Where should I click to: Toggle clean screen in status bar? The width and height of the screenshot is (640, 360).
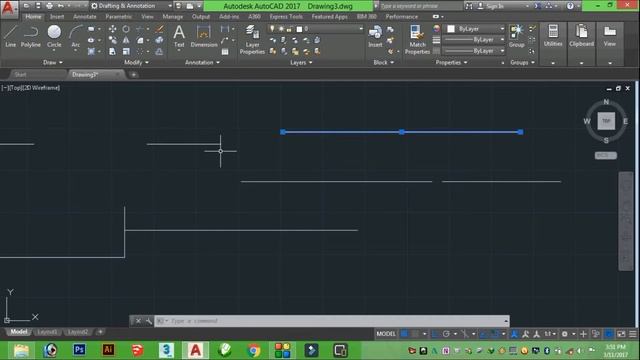[621, 334]
